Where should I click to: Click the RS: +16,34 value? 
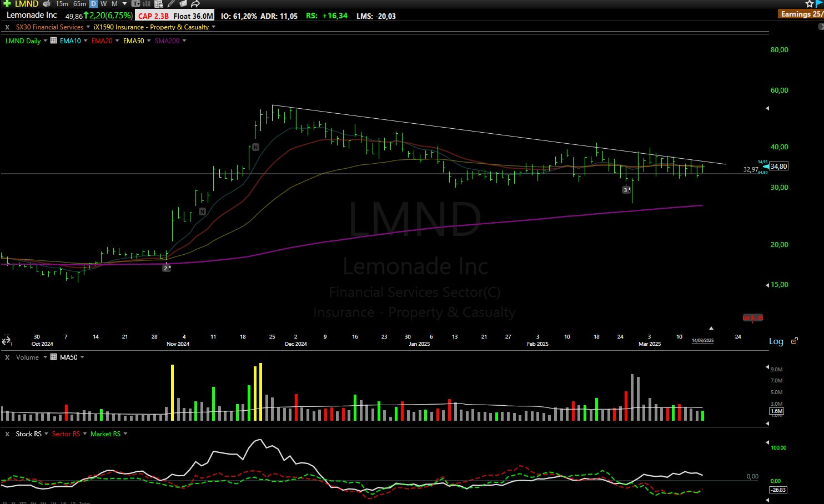click(x=326, y=16)
